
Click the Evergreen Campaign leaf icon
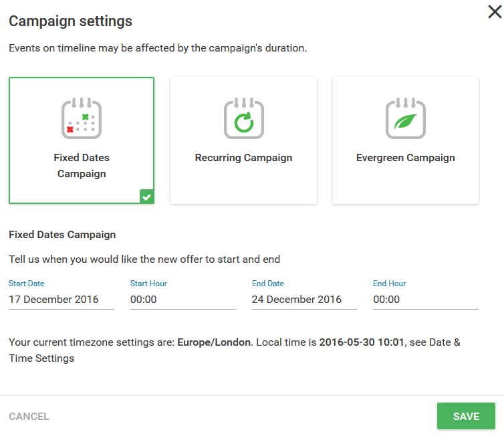406,118
